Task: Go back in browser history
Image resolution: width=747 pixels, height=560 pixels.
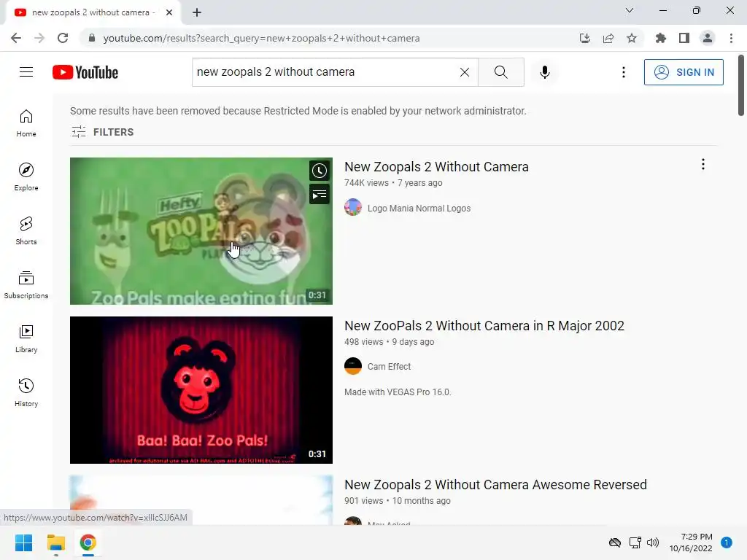Action: 16,38
